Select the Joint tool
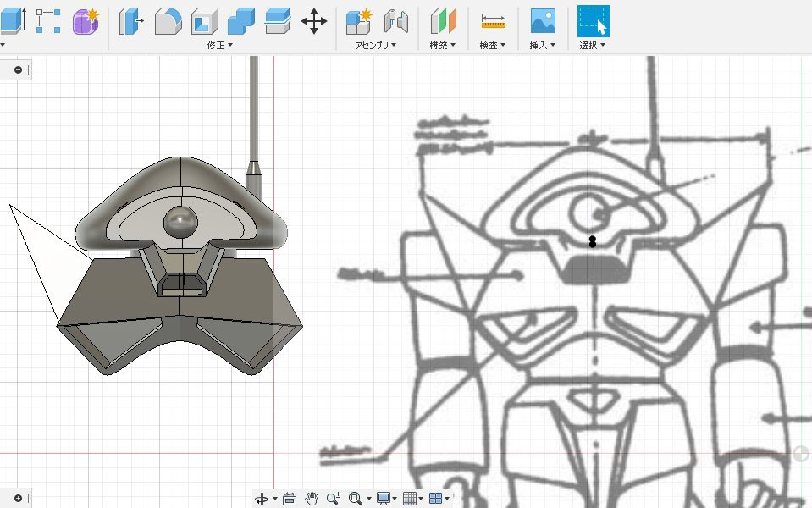The height and width of the screenshot is (508, 812). (395, 20)
